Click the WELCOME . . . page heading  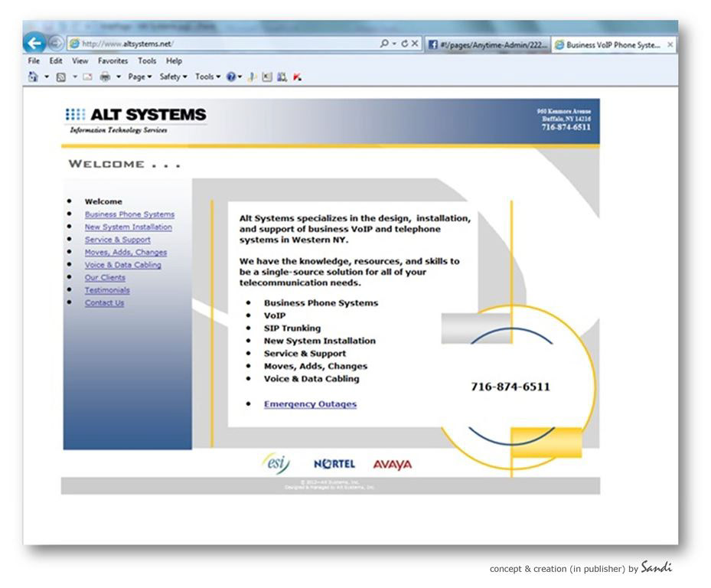pos(124,164)
